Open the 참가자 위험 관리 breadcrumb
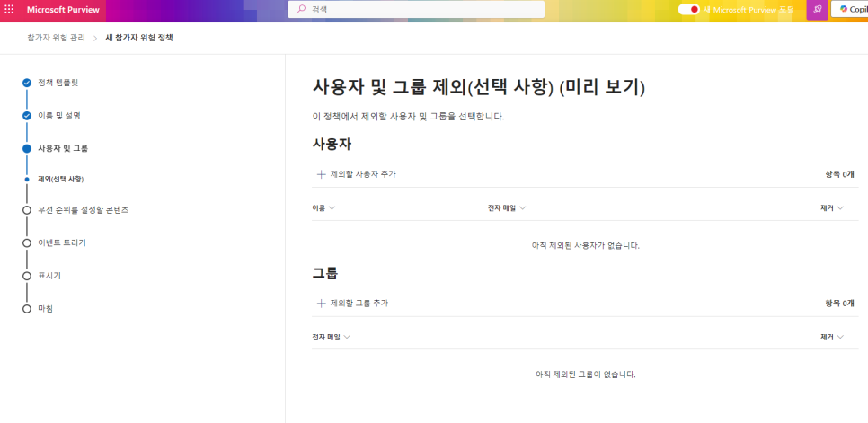 pos(57,38)
